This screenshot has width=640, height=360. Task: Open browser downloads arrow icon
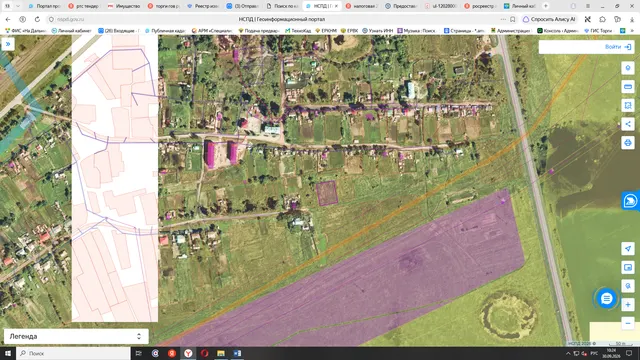[x=632, y=19]
